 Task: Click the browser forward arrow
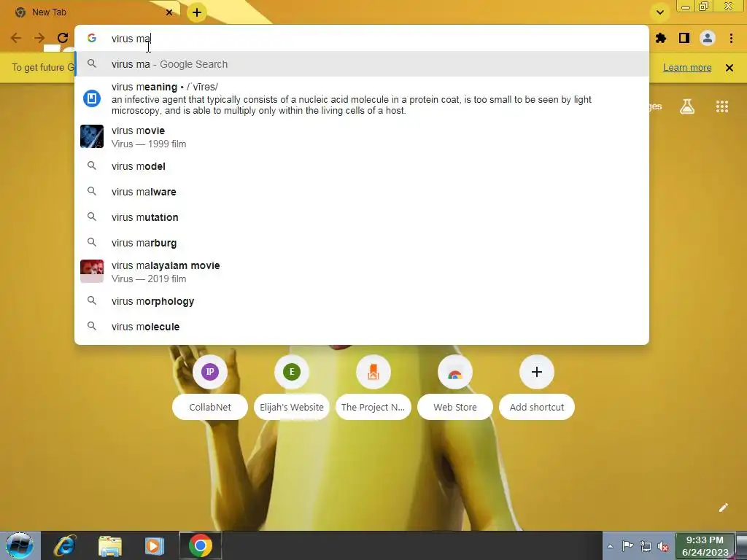pyautogui.click(x=39, y=38)
